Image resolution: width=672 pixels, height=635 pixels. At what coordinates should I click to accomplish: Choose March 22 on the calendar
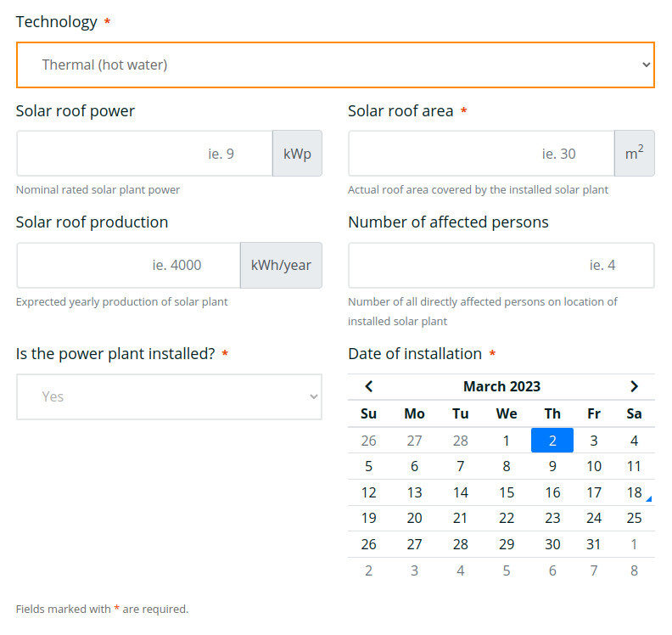point(507,518)
